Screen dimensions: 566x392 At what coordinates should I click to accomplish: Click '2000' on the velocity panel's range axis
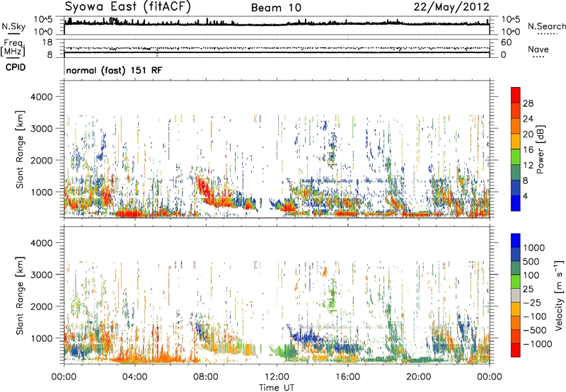coord(42,306)
